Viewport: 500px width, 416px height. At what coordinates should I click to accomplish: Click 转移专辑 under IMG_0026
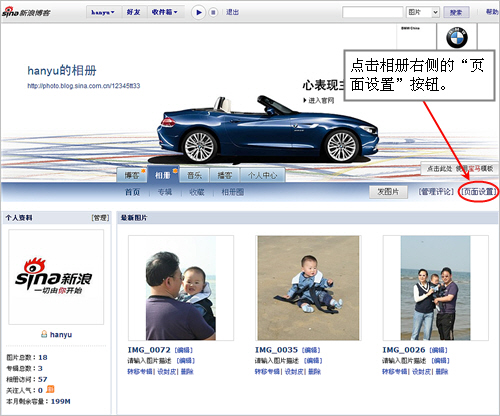394,371
